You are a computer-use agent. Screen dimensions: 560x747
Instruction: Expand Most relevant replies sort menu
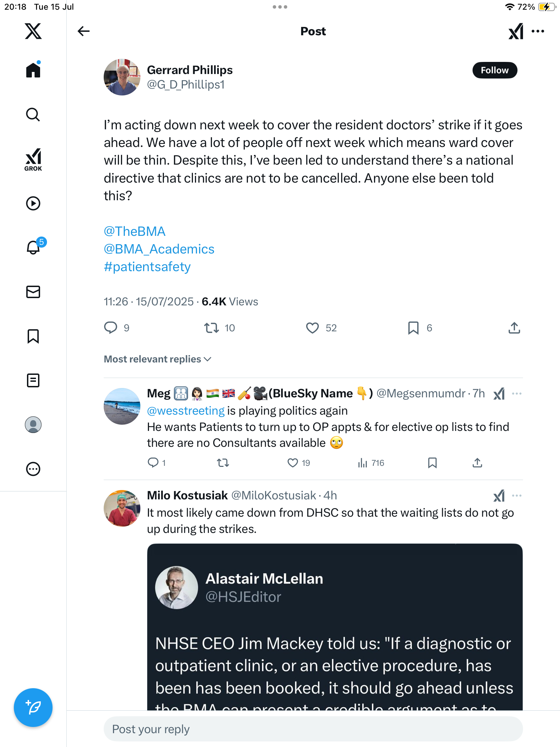click(x=158, y=359)
